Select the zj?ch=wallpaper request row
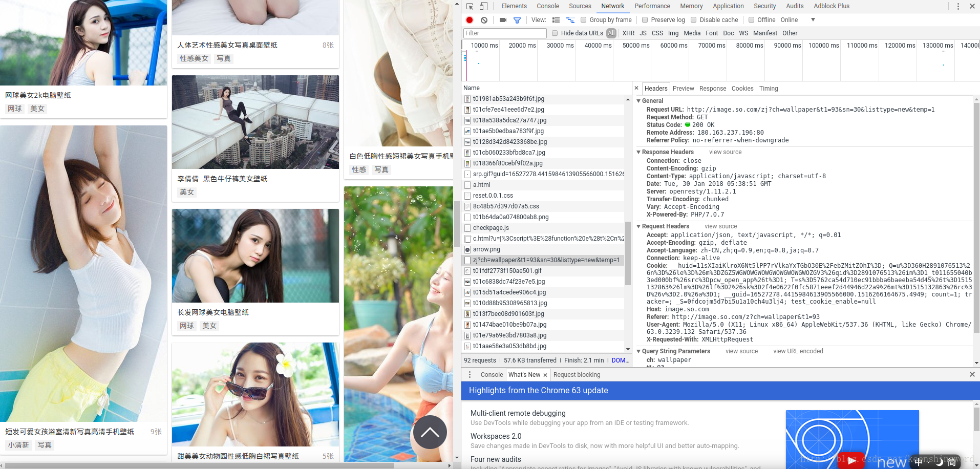The width and height of the screenshot is (980, 469). (543, 260)
